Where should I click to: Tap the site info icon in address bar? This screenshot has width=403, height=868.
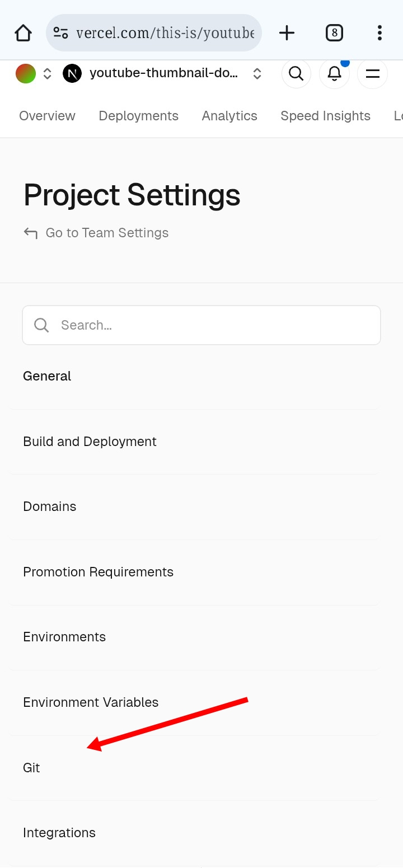pos(61,33)
